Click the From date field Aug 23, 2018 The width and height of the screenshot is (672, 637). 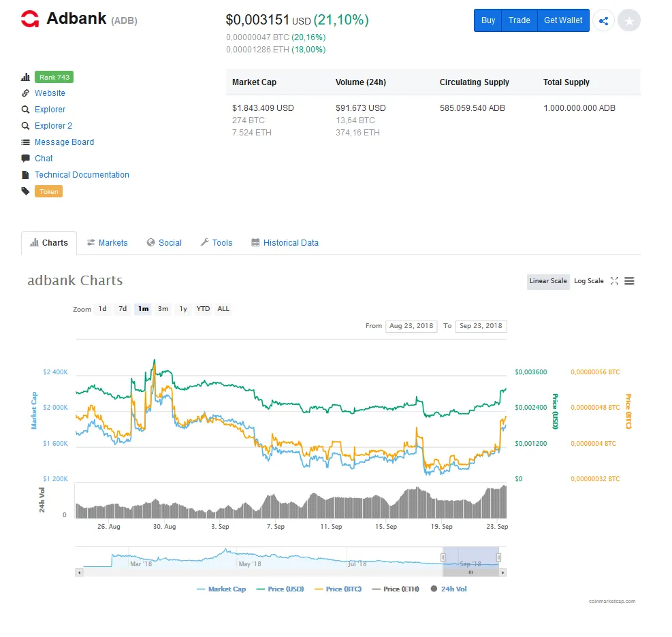[411, 326]
